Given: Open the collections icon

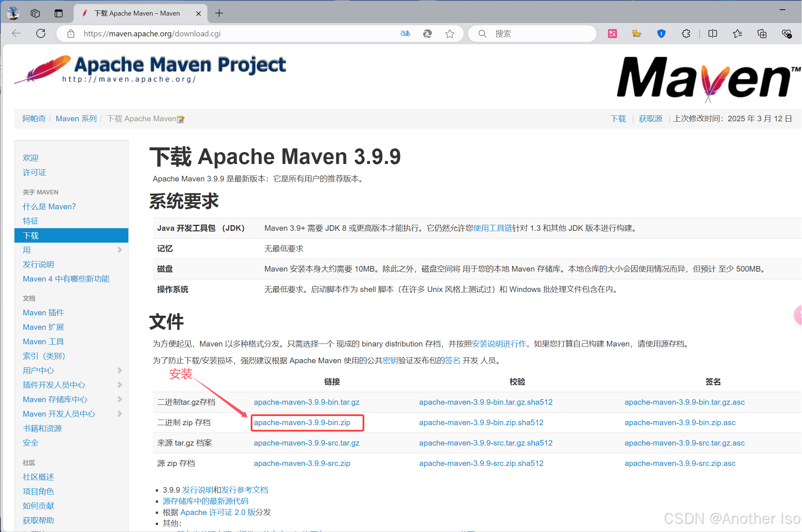Looking at the screenshot, I should tap(762, 34).
